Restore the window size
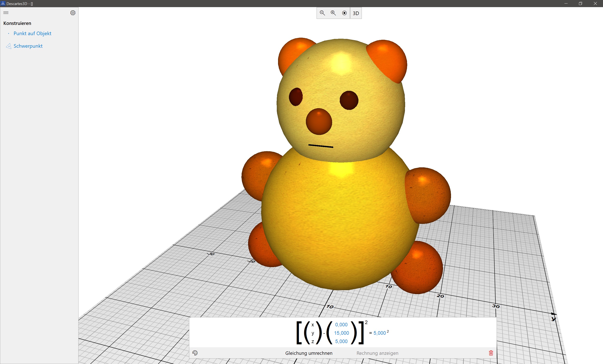The width and height of the screenshot is (603, 364). point(580,3)
